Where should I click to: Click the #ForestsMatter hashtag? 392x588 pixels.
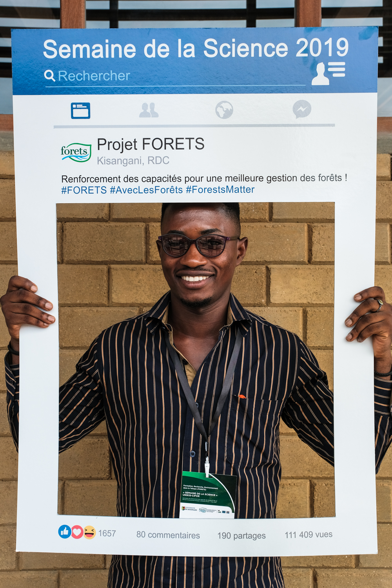coord(220,189)
